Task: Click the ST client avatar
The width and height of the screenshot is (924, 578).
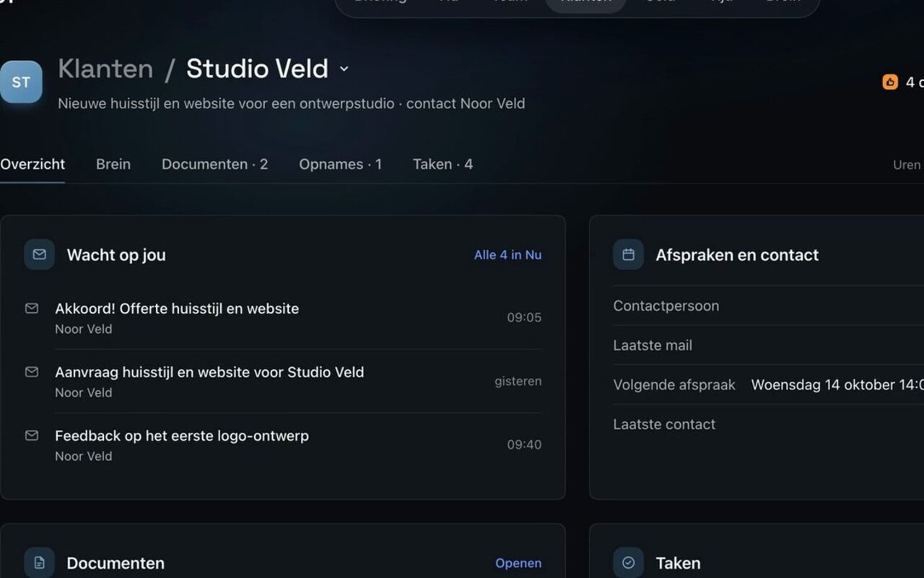Action: pyautogui.click(x=21, y=82)
